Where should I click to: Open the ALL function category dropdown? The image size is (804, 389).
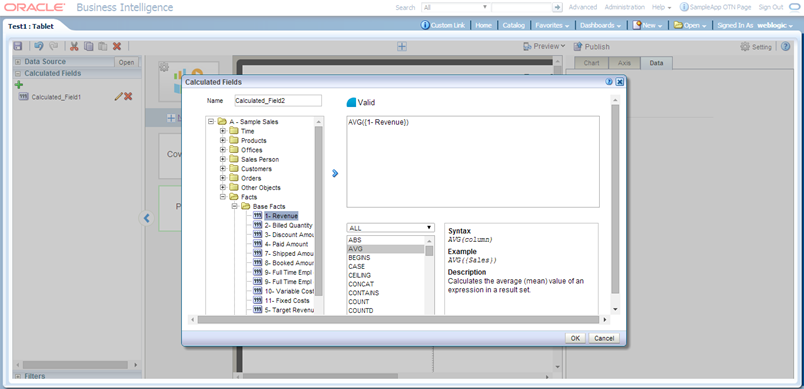click(390, 228)
